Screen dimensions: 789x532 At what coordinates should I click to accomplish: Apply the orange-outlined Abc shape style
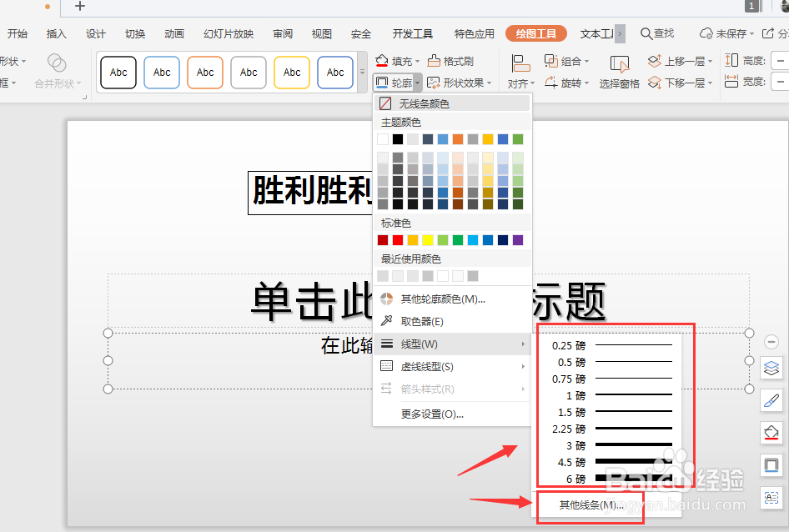click(x=205, y=73)
